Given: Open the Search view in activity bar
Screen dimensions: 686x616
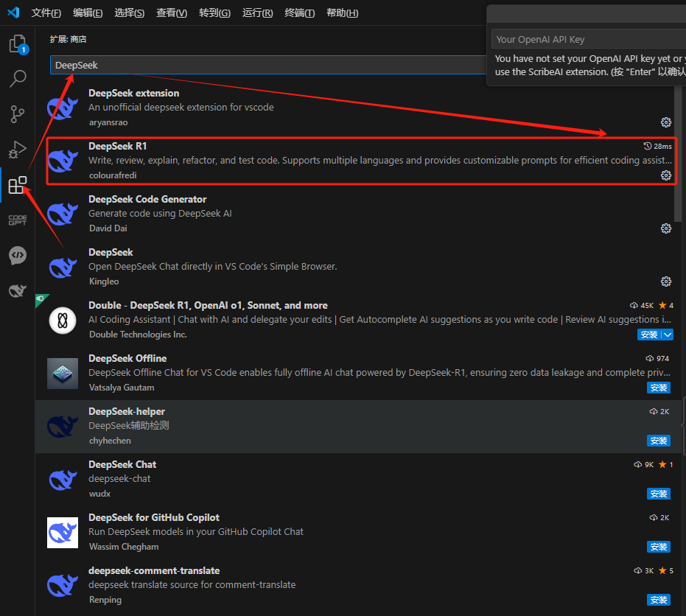Looking at the screenshot, I should click(18, 79).
